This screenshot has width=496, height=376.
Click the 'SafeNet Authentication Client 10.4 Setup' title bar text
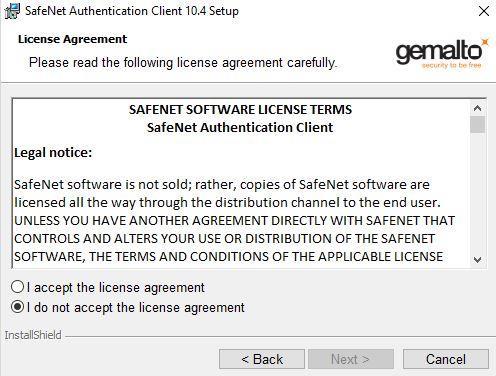(132, 11)
